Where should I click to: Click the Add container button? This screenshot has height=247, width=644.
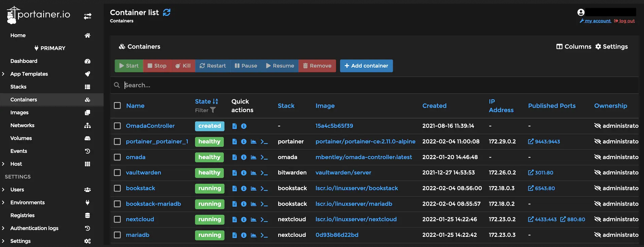(x=366, y=66)
